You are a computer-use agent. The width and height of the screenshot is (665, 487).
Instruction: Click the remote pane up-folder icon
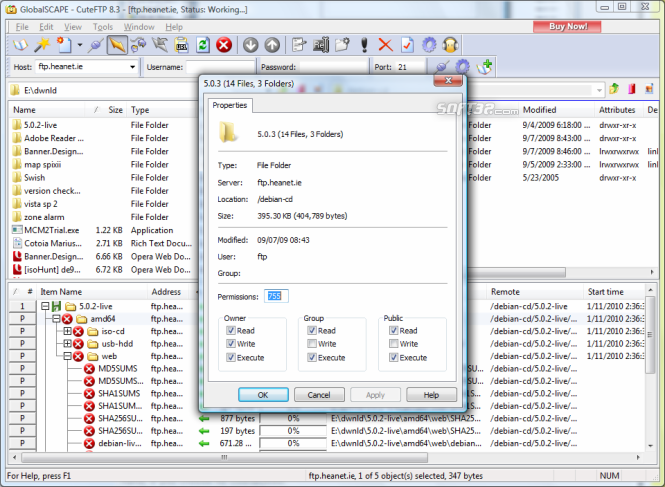point(614,89)
